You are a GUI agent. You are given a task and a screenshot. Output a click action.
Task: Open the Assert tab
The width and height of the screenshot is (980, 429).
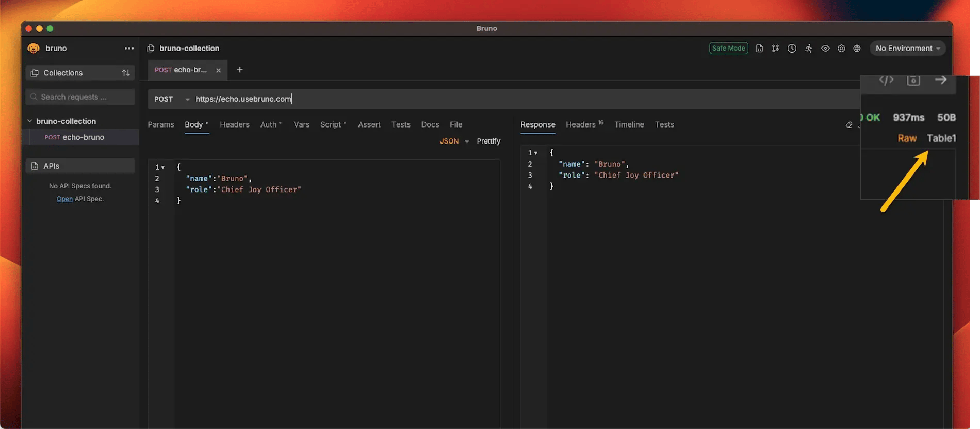[369, 124]
